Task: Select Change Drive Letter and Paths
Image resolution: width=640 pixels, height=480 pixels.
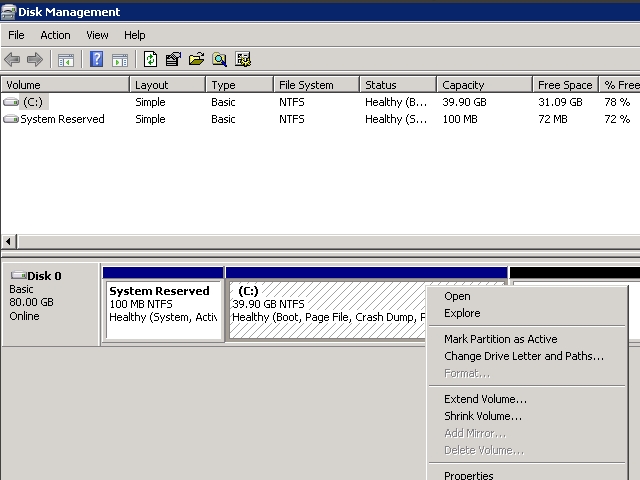Action: 527,356
